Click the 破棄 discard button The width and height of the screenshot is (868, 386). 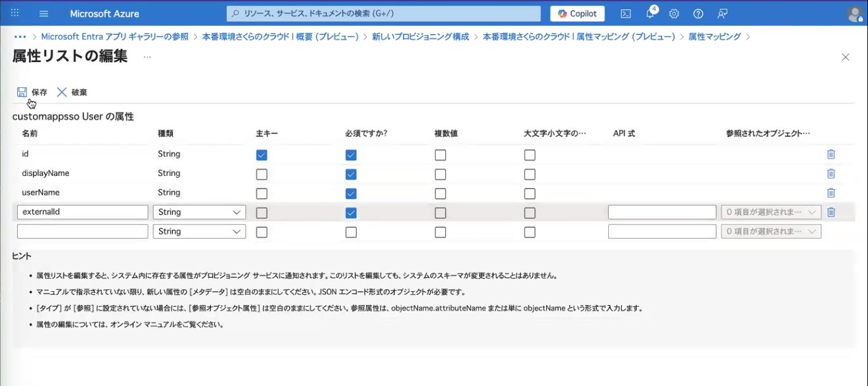(x=72, y=92)
